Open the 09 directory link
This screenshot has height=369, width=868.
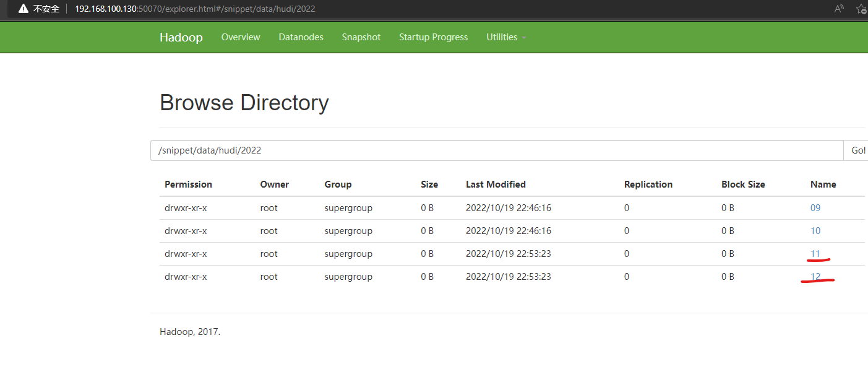(x=815, y=208)
